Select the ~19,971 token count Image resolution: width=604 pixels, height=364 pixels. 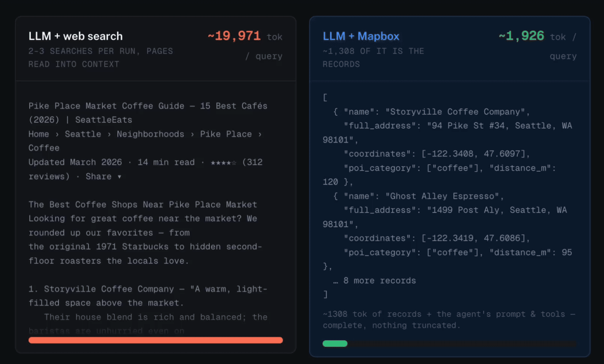point(234,36)
